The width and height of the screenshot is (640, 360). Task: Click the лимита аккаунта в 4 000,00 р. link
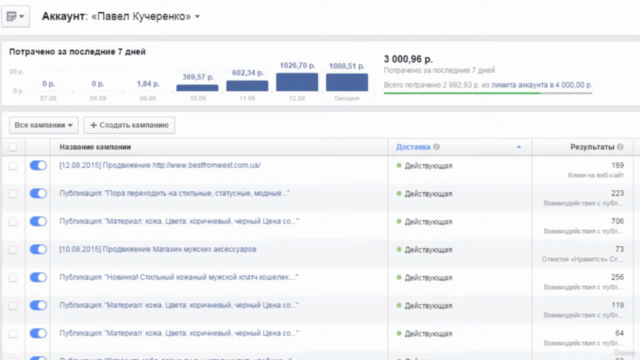541,85
